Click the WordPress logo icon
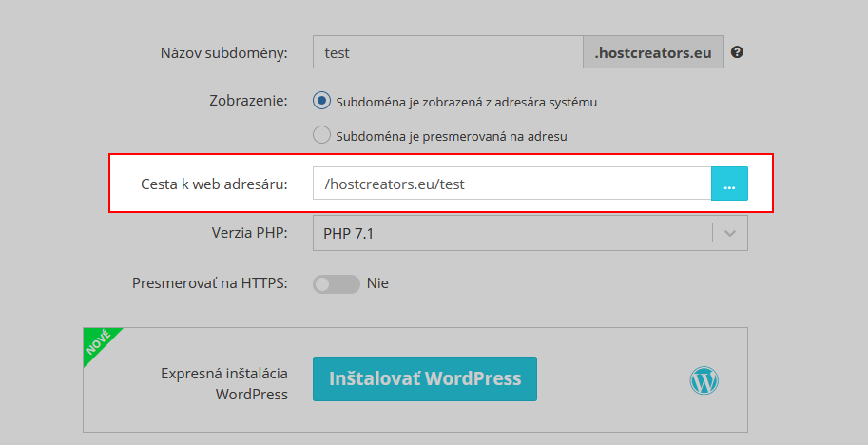868x445 pixels. click(704, 380)
